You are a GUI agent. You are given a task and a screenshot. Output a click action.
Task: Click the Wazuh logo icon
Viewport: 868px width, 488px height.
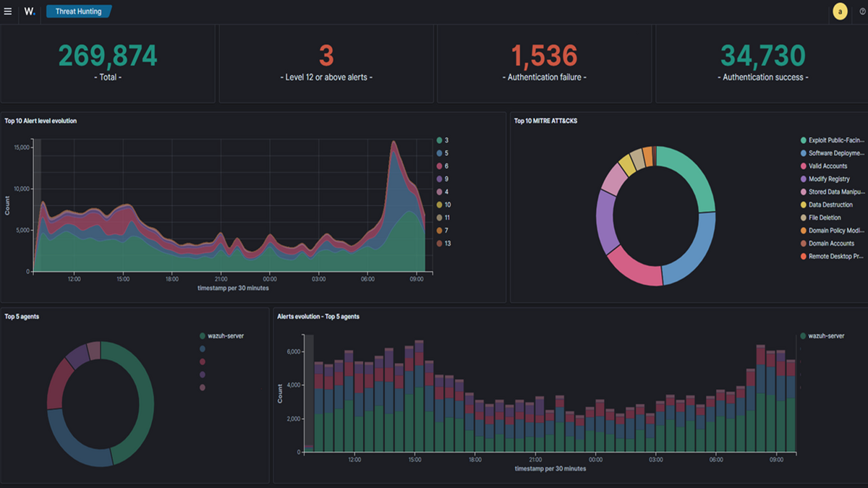pos(29,12)
